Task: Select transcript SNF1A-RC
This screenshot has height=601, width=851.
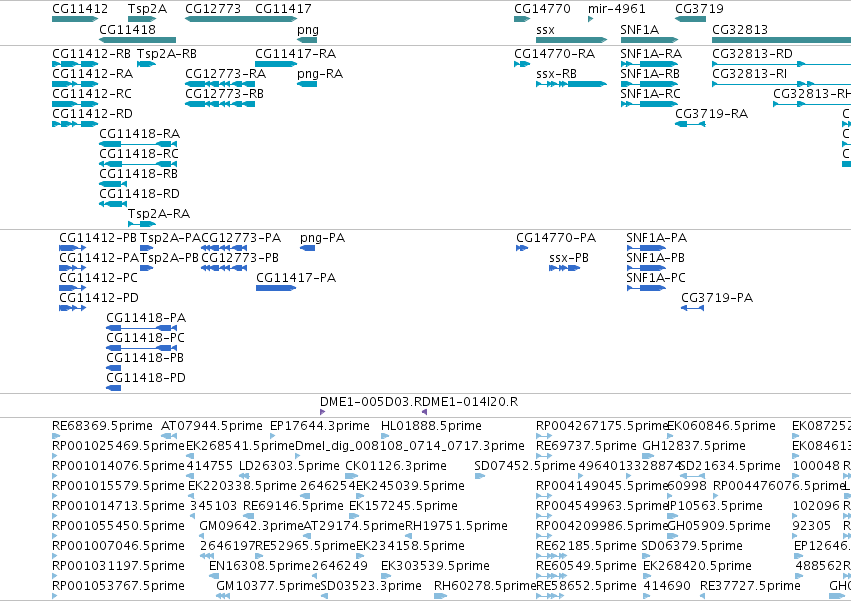Action: pyautogui.click(x=649, y=104)
